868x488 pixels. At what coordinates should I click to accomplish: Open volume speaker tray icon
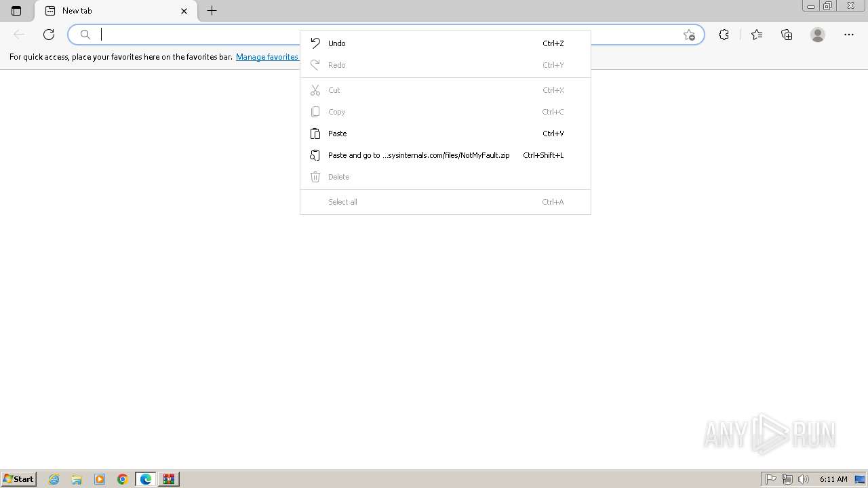coord(803,479)
